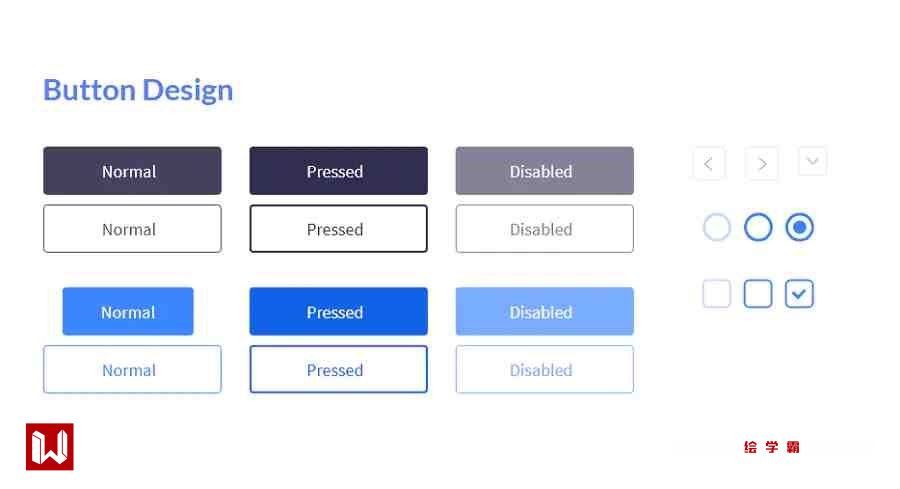Click the bright blue filled Pressed button
The width and height of the screenshot is (900, 489).
338,312
